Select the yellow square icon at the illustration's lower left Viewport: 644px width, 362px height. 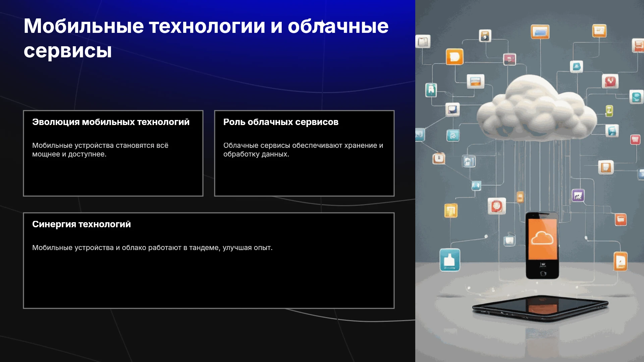(x=451, y=210)
